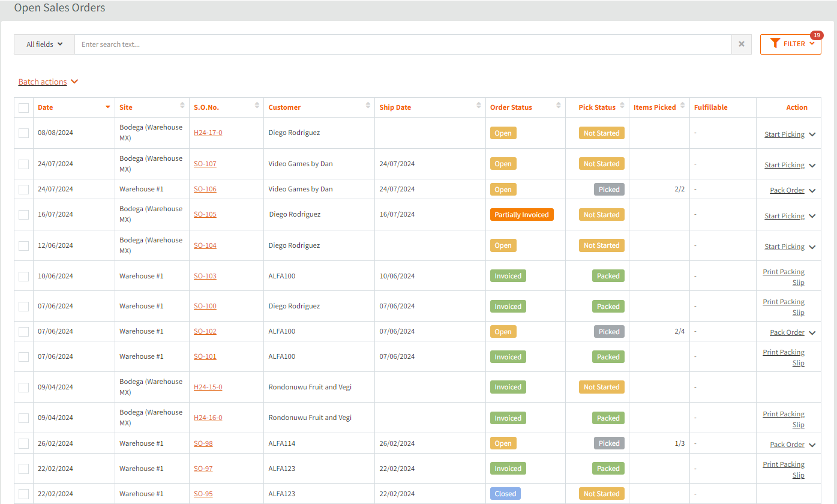Select the checkbox for order SO-105
The height and width of the screenshot is (504, 837).
point(23,215)
